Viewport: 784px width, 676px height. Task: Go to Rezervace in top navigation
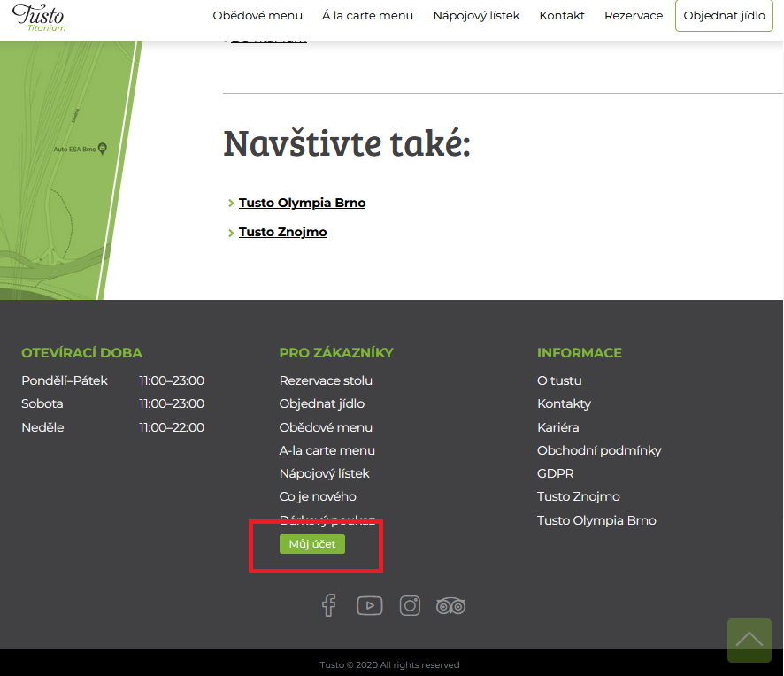[x=634, y=16]
